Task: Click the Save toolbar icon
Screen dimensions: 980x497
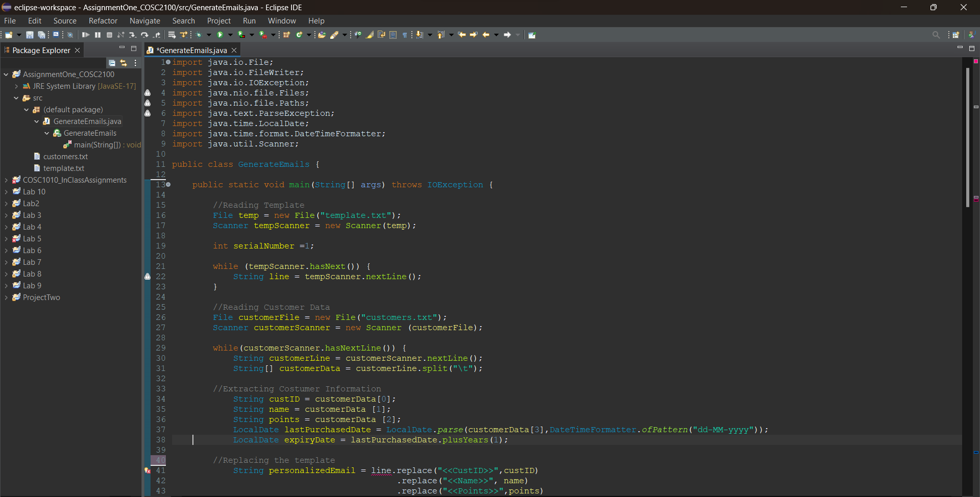Action: click(x=30, y=35)
